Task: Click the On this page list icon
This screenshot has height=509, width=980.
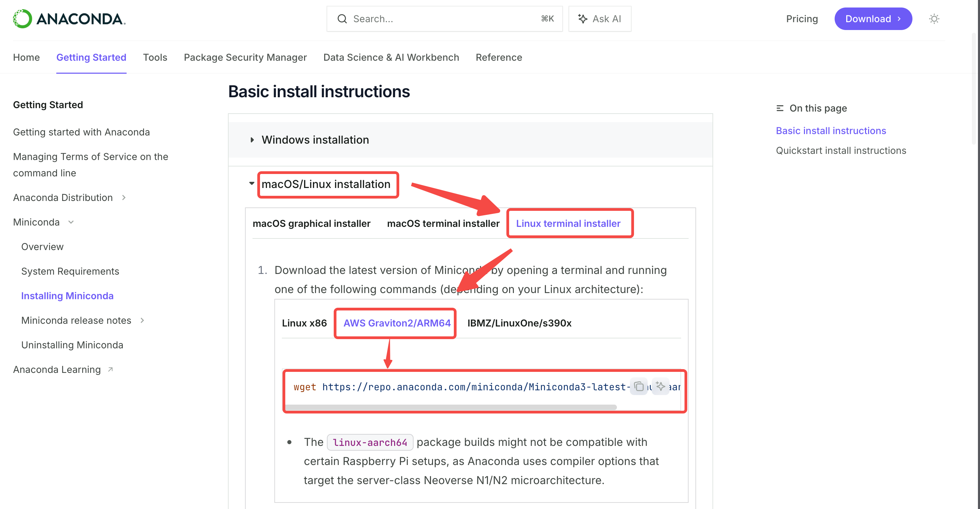Action: [x=780, y=108]
